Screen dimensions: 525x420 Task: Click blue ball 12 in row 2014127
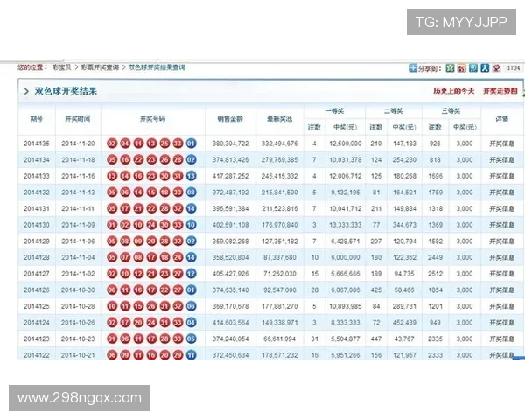point(191,274)
